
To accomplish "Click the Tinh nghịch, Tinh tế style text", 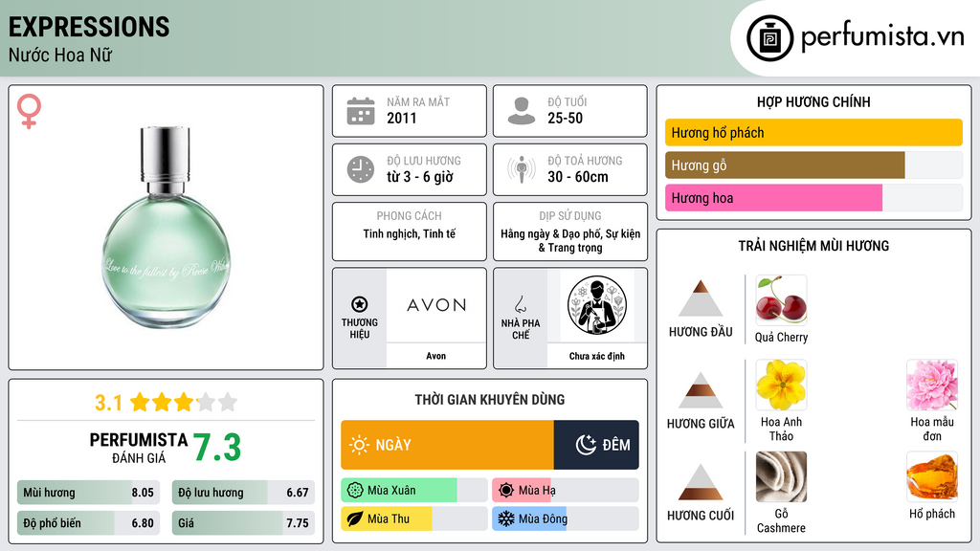I will [410, 233].
